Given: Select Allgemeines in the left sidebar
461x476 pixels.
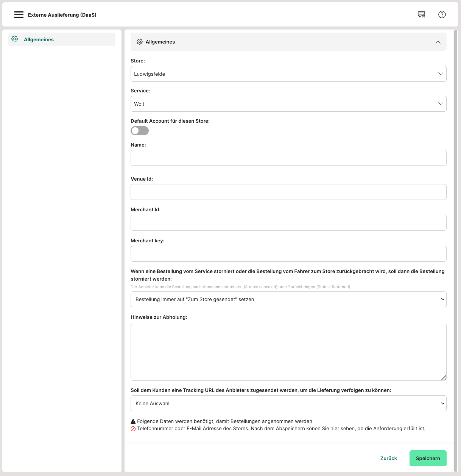Looking at the screenshot, I should click(x=39, y=39).
